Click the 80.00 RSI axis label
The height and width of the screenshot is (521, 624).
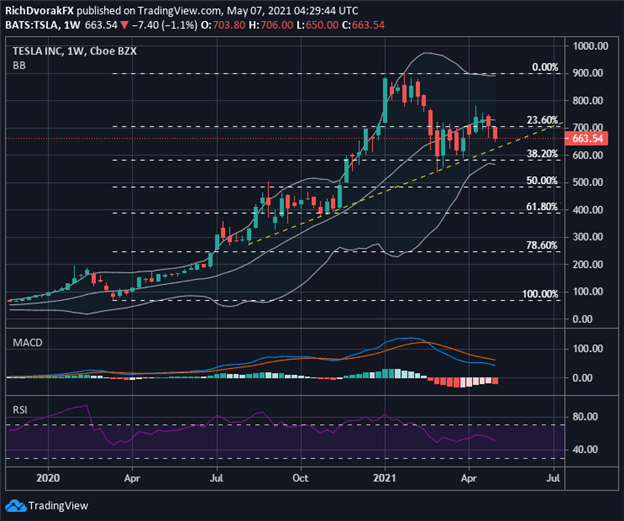(585, 417)
